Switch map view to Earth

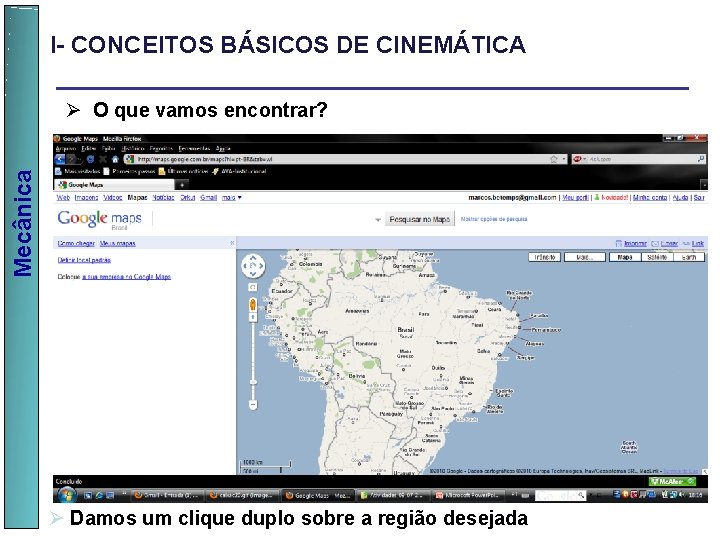click(x=689, y=258)
